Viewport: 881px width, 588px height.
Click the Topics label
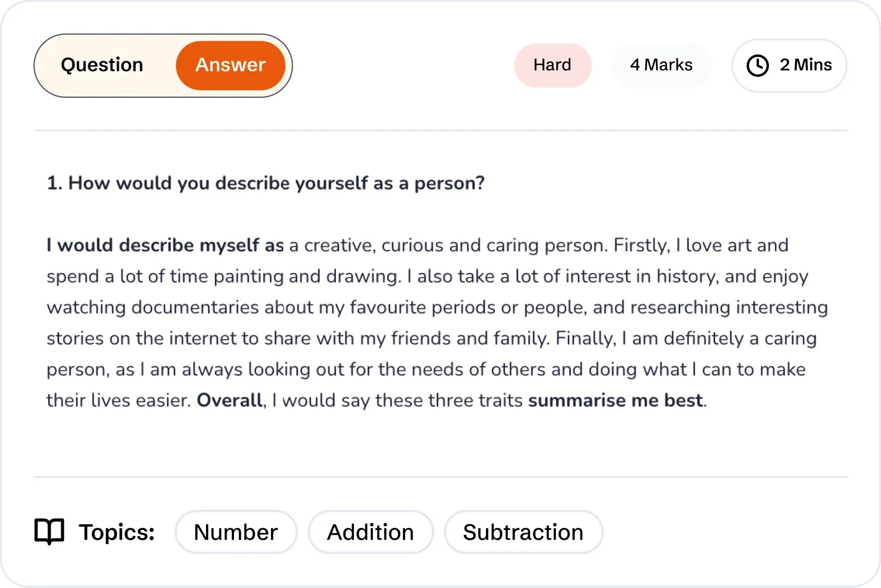[117, 532]
